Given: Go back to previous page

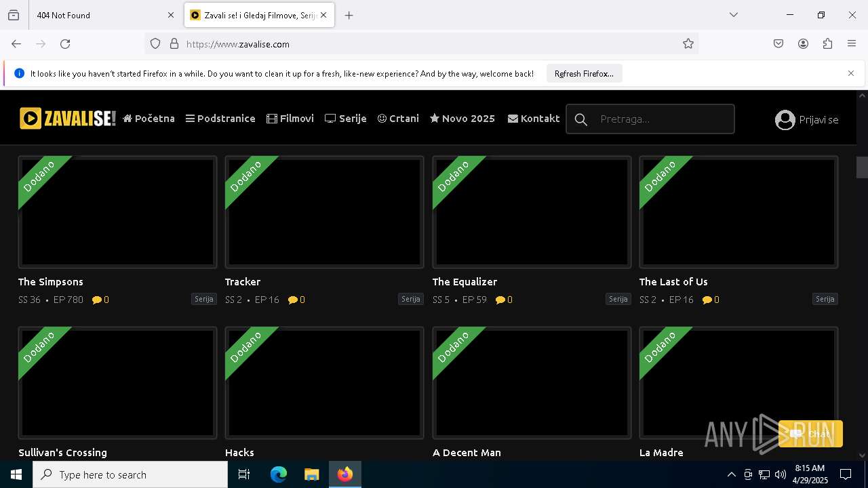Looking at the screenshot, I should click(16, 44).
